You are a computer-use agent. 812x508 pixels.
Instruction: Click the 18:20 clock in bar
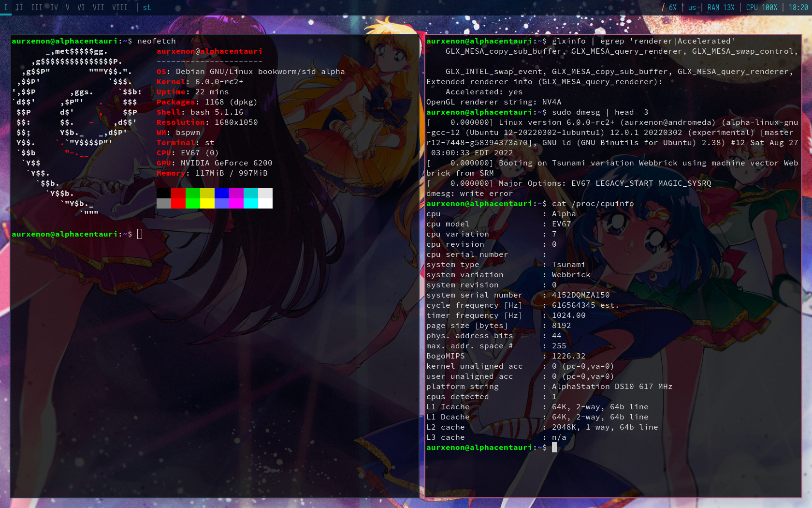pos(798,7)
